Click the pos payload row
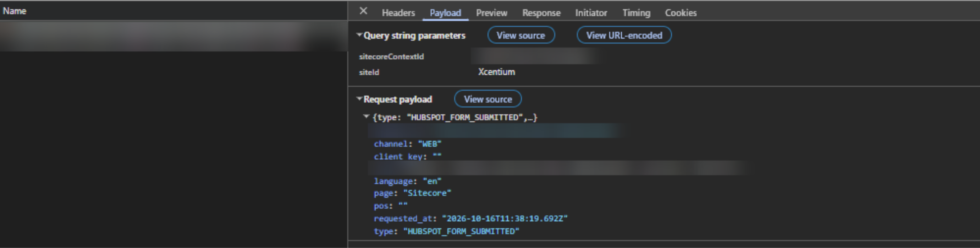980x248 pixels. click(390, 206)
